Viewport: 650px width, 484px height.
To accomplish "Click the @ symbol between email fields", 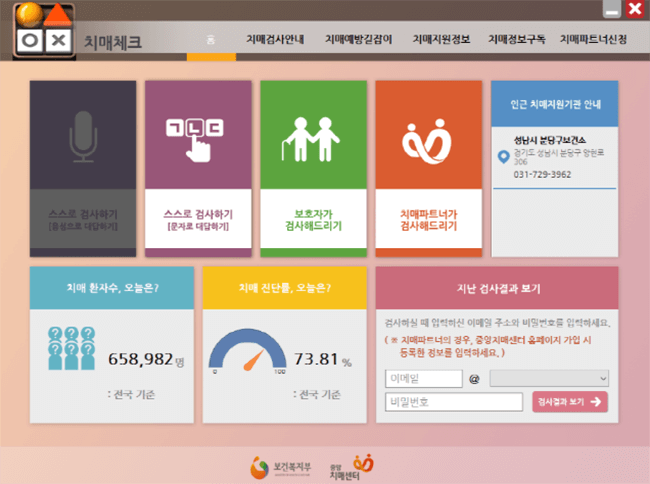I will (475, 379).
